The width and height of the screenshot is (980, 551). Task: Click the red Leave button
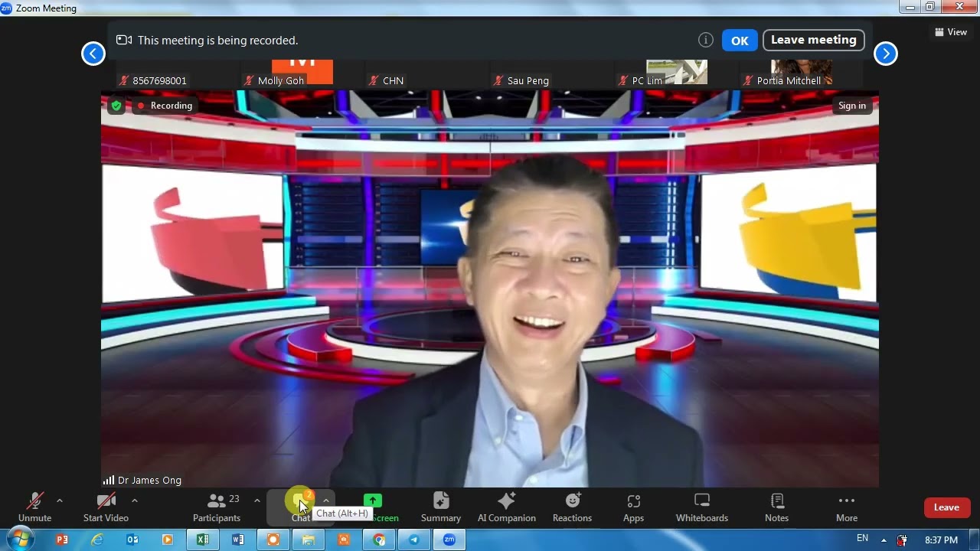(x=947, y=507)
